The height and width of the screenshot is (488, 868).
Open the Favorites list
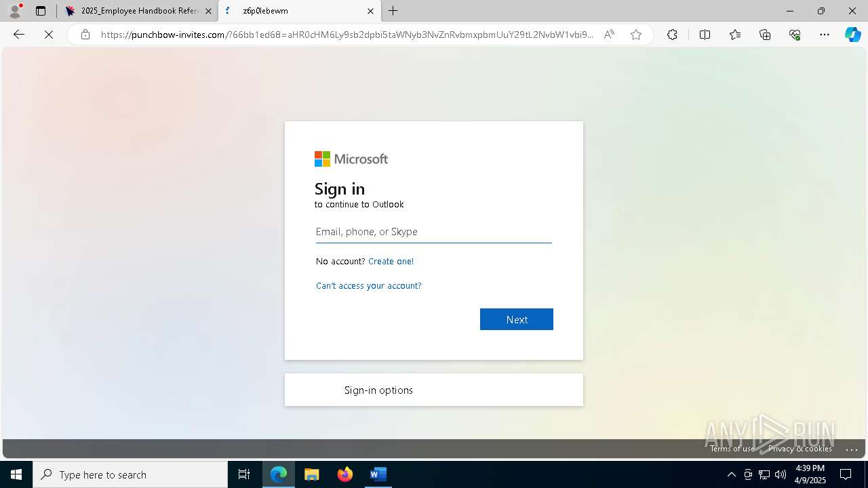click(735, 35)
